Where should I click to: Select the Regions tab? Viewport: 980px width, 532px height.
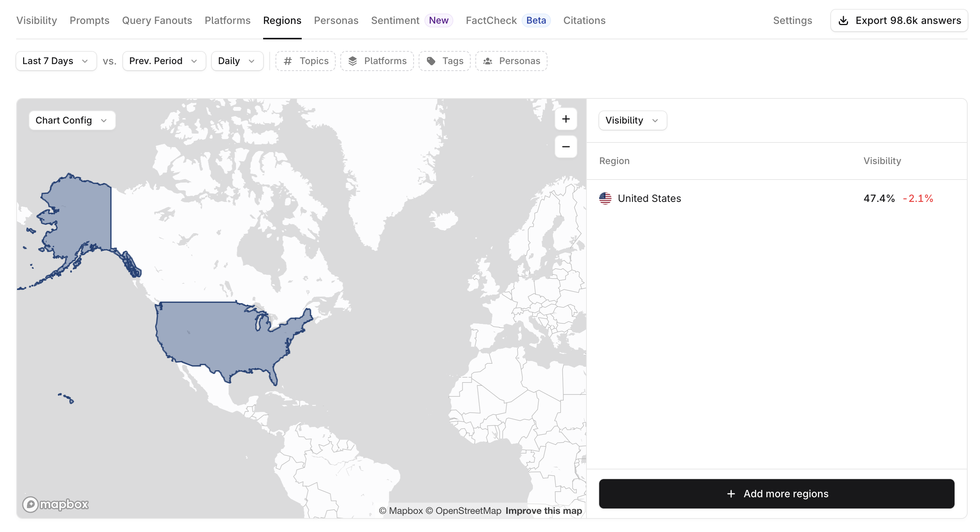pos(282,20)
